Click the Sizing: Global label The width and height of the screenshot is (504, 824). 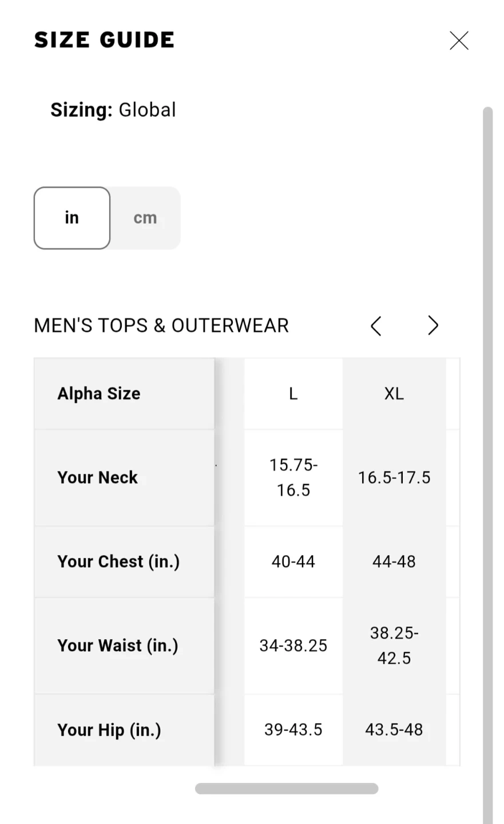point(113,110)
